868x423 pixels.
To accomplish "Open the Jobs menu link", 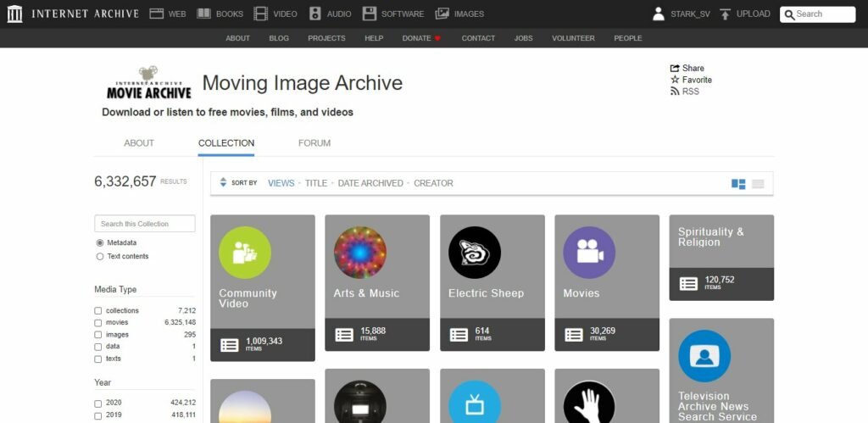I will click(523, 38).
